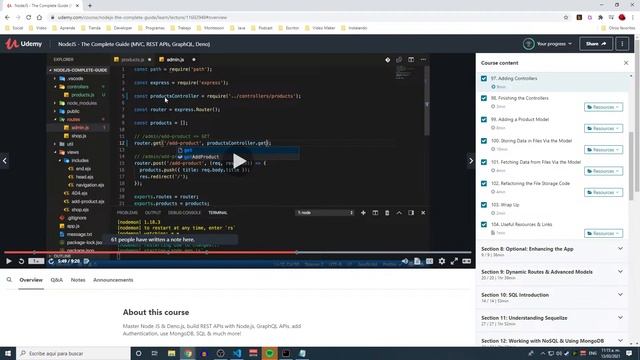The image size is (640, 360).
Task: Switch to the Notes tab
Action: coord(78,280)
